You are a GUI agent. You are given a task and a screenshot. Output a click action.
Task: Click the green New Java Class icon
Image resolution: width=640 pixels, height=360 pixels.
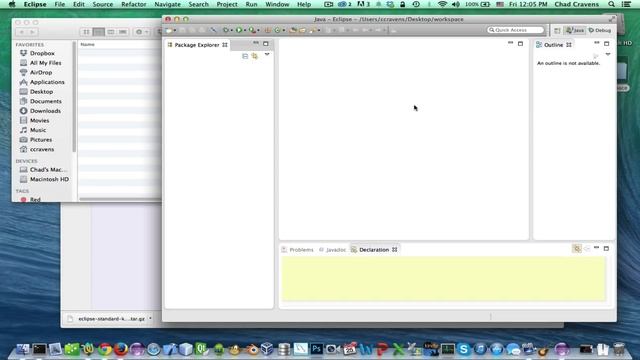click(278, 30)
